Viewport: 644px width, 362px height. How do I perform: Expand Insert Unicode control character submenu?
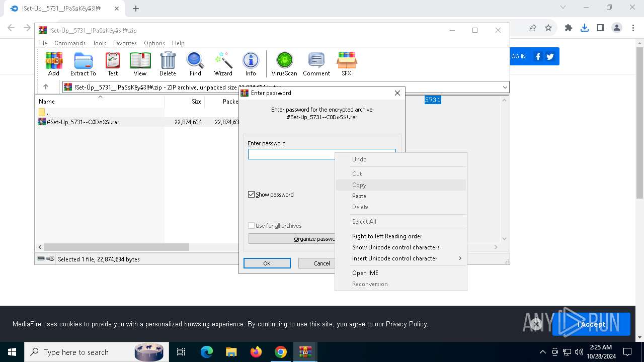pos(400,258)
